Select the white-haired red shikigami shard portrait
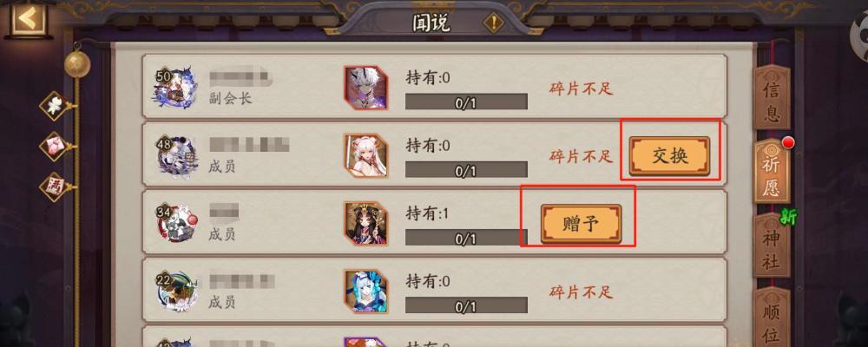This screenshot has width=868, height=347. point(365,88)
